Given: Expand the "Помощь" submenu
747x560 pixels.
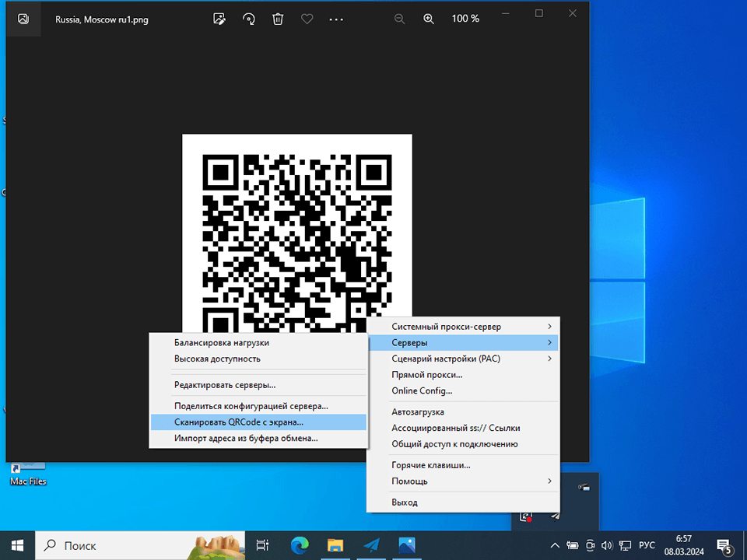Looking at the screenshot, I should 463,481.
